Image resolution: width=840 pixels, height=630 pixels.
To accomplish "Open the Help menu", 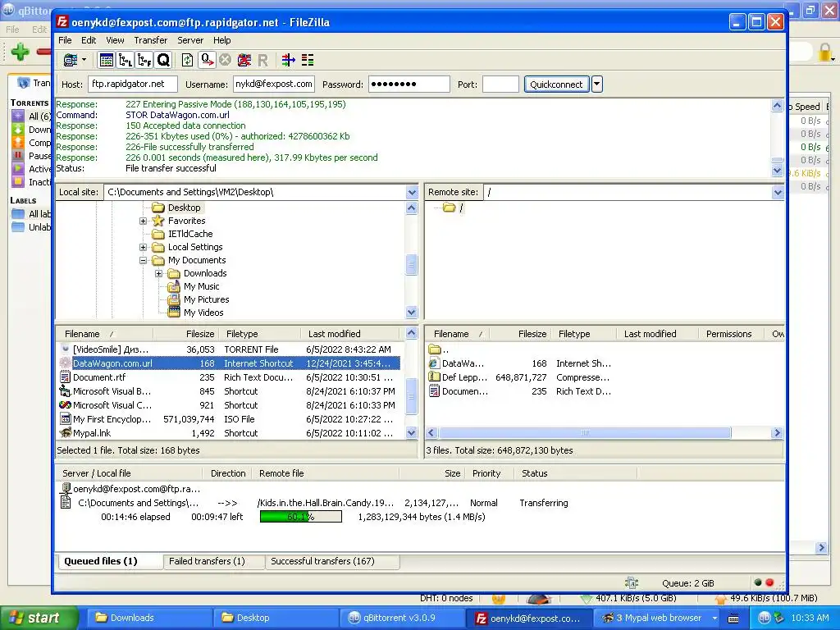I will click(x=221, y=40).
